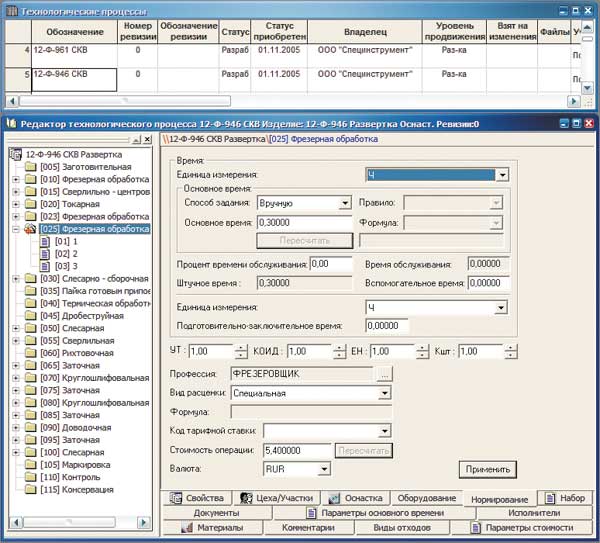
Task: Open the Валюта dropdown
Action: point(324,469)
